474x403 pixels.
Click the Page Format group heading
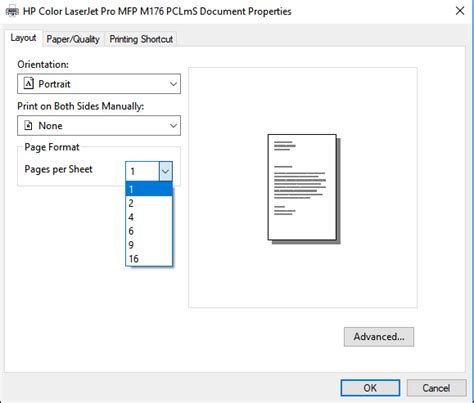(x=52, y=147)
